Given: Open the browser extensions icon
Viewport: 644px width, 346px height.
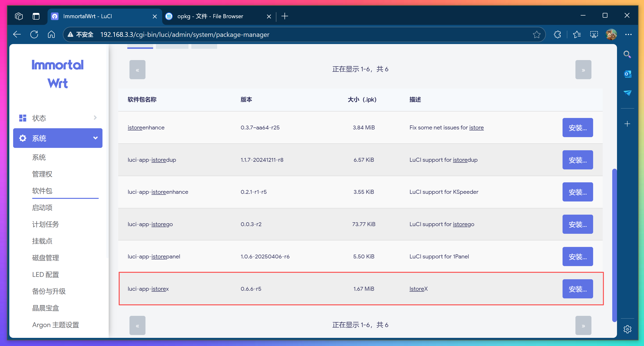Looking at the screenshot, I should click(557, 34).
